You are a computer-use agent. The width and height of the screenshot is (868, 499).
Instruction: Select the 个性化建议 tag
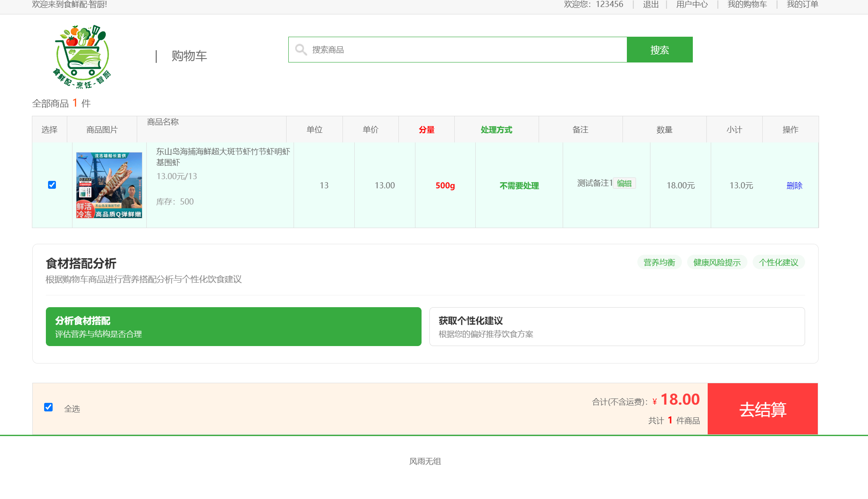pyautogui.click(x=778, y=262)
